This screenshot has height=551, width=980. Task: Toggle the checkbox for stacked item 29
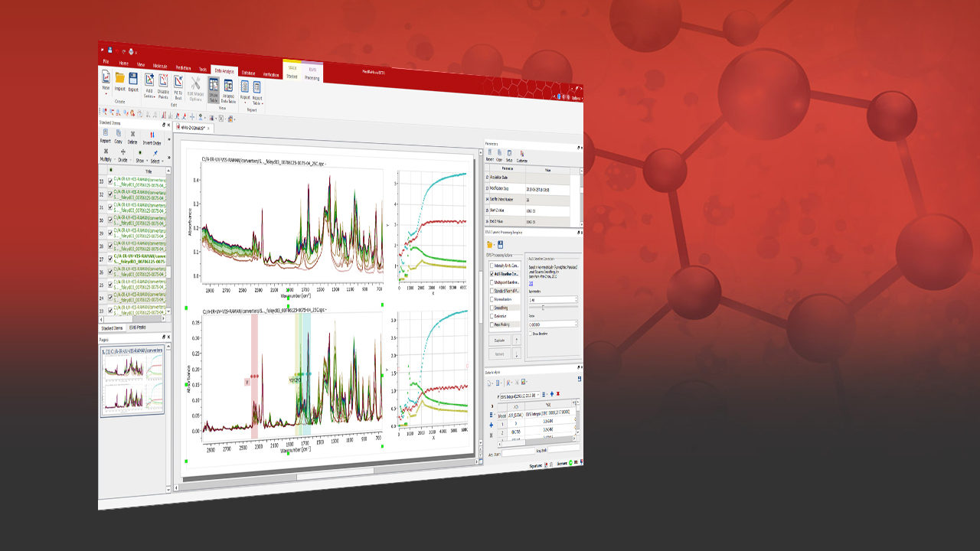[110, 233]
